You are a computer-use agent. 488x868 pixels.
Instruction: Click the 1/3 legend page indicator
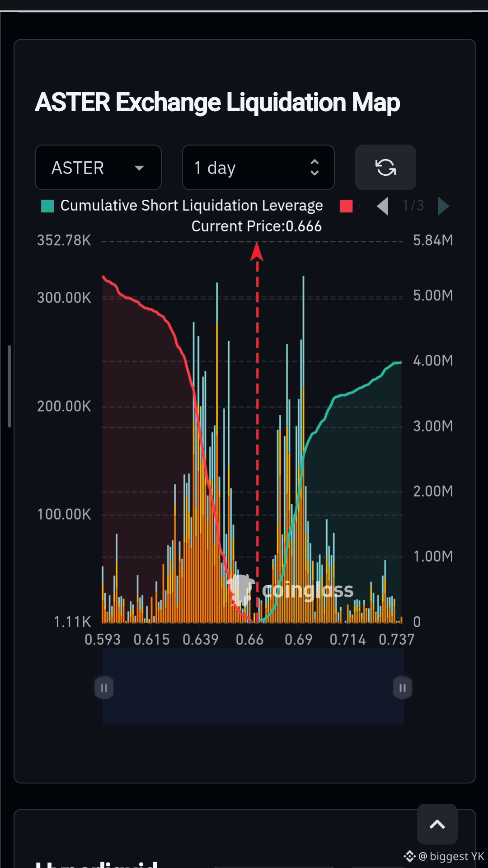(413, 206)
